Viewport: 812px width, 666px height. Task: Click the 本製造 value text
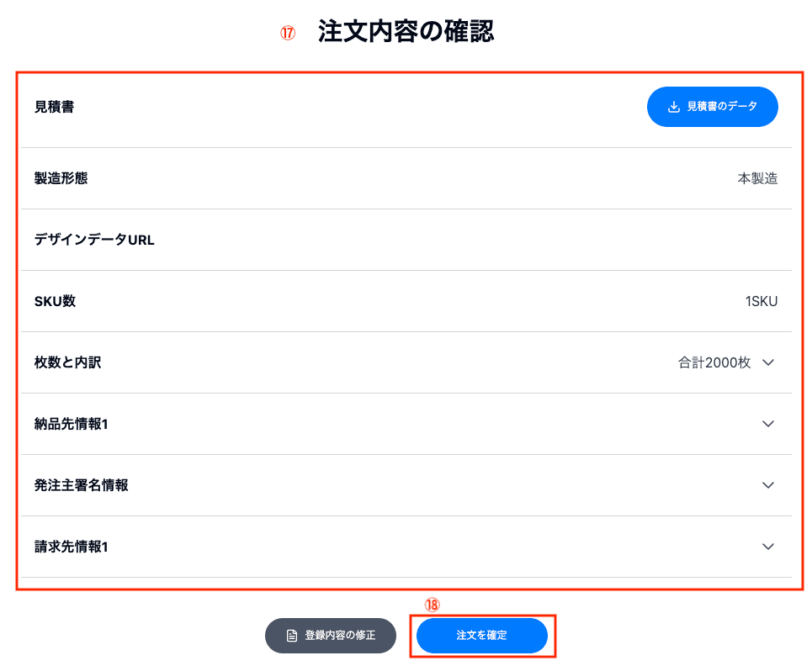757,178
